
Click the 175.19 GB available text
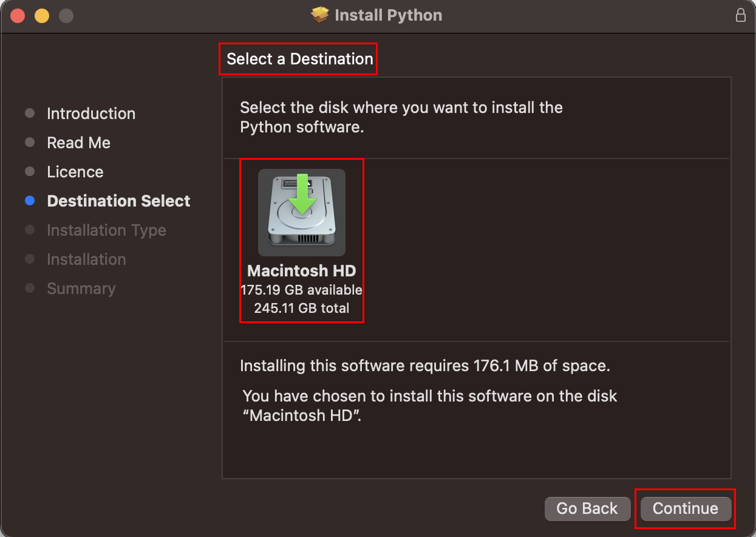click(302, 290)
